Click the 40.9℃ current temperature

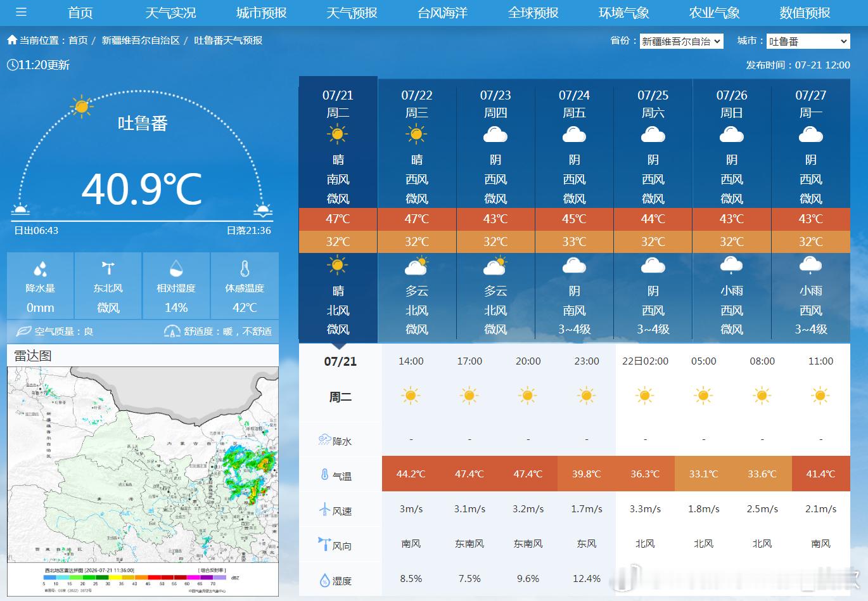point(142,188)
